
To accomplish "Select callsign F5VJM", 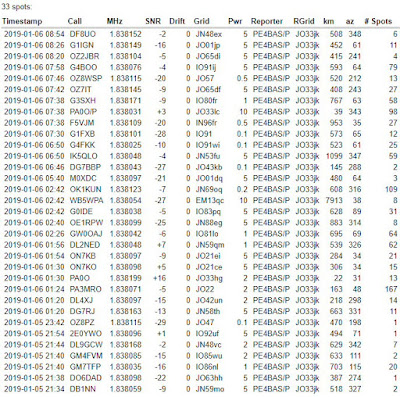I will (x=82, y=123).
